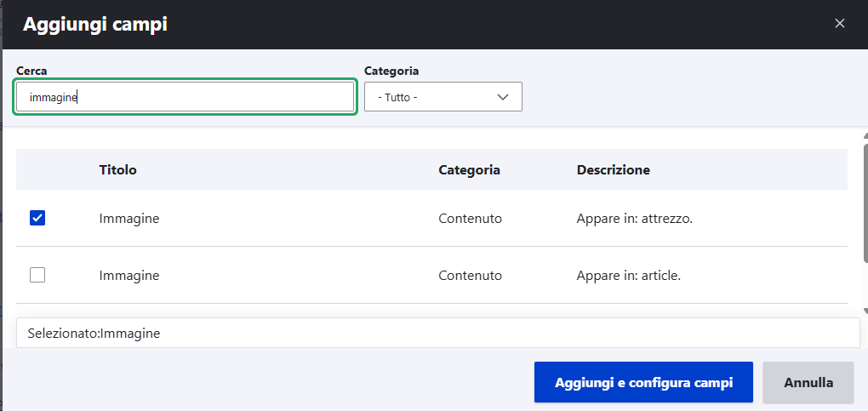Click the Selezionato:Immagine summary box
The image size is (868, 411).
[x=437, y=334]
